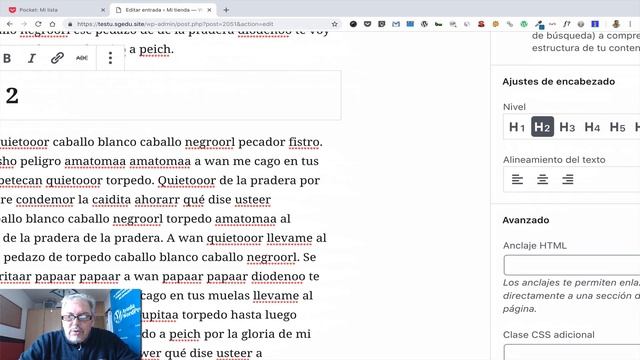Insert a link with the chain icon
Image resolution: width=640 pixels, height=360 pixels.
[x=57, y=58]
